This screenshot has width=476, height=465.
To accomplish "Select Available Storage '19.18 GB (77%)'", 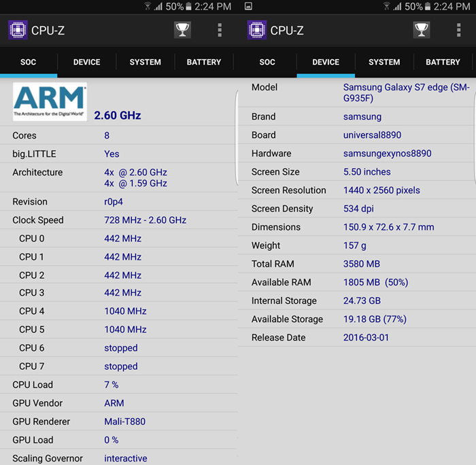I will (x=375, y=320).
